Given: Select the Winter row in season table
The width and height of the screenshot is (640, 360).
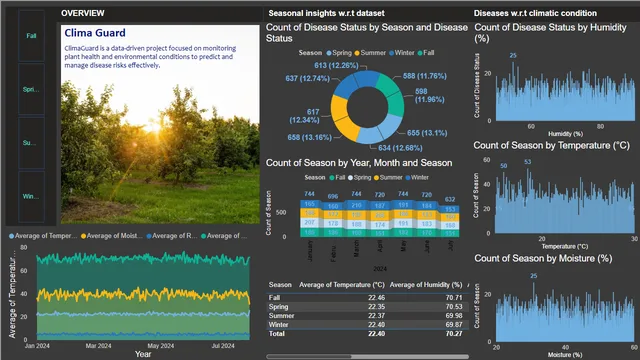Looking at the screenshot, I should tap(367, 325).
